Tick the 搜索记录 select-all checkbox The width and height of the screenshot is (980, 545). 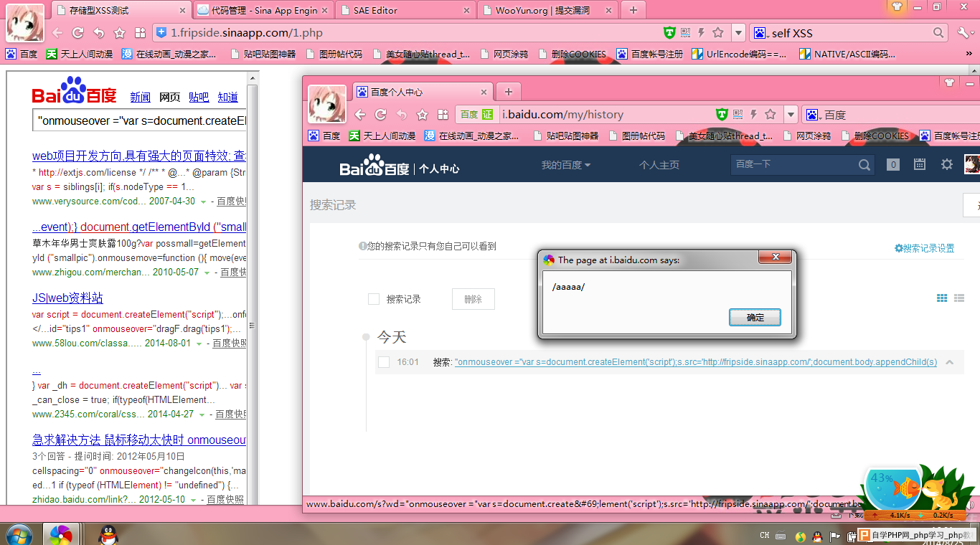tap(374, 299)
